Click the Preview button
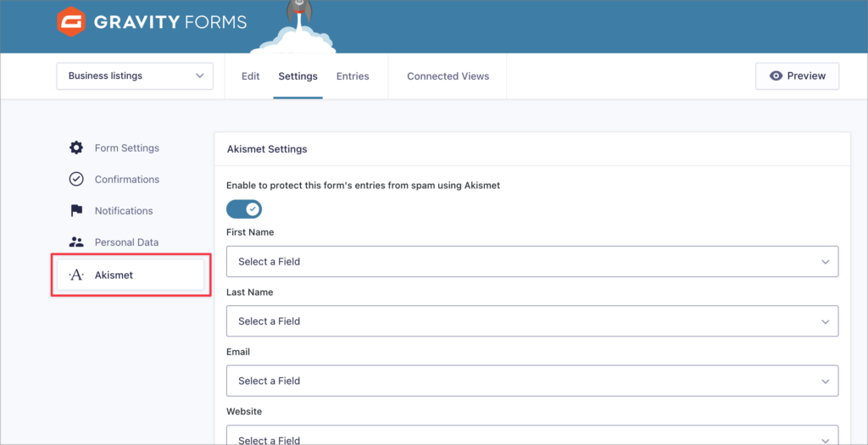Screen dimensions: 868x445 (797, 75)
